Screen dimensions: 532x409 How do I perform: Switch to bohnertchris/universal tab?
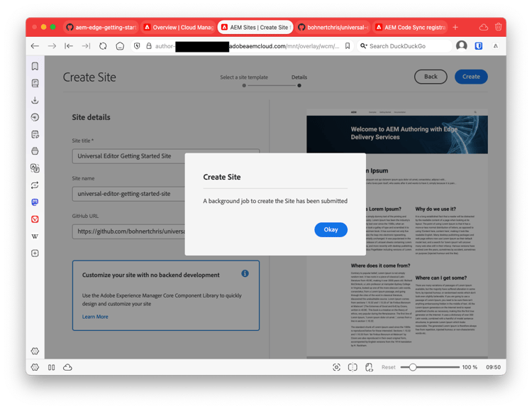(333, 27)
